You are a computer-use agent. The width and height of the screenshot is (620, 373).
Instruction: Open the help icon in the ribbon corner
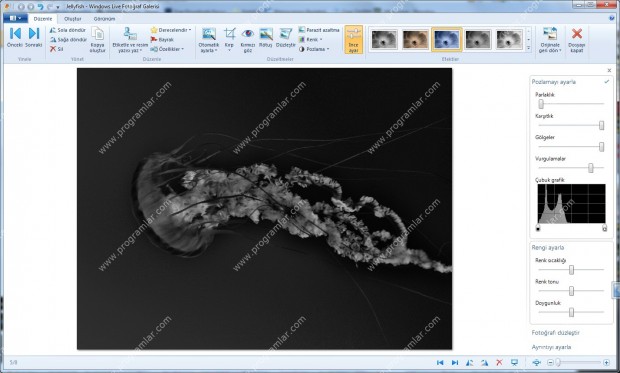coord(612,18)
